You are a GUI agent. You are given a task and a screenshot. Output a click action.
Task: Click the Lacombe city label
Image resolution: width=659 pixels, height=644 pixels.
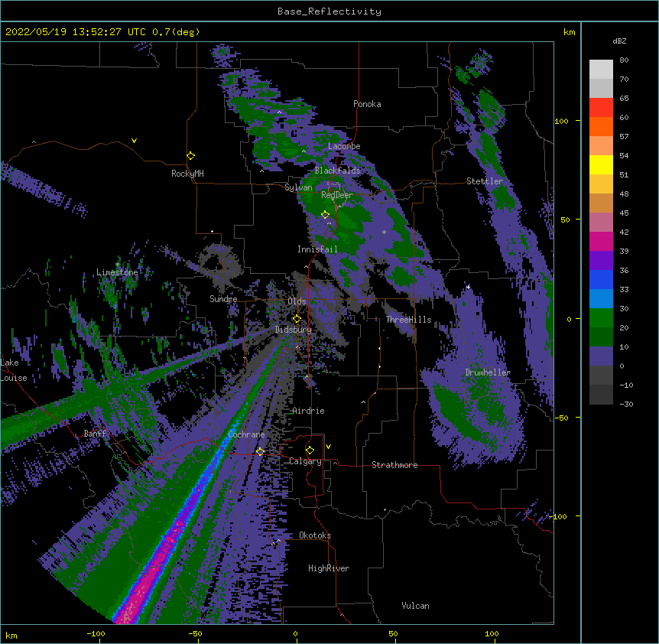point(344,146)
